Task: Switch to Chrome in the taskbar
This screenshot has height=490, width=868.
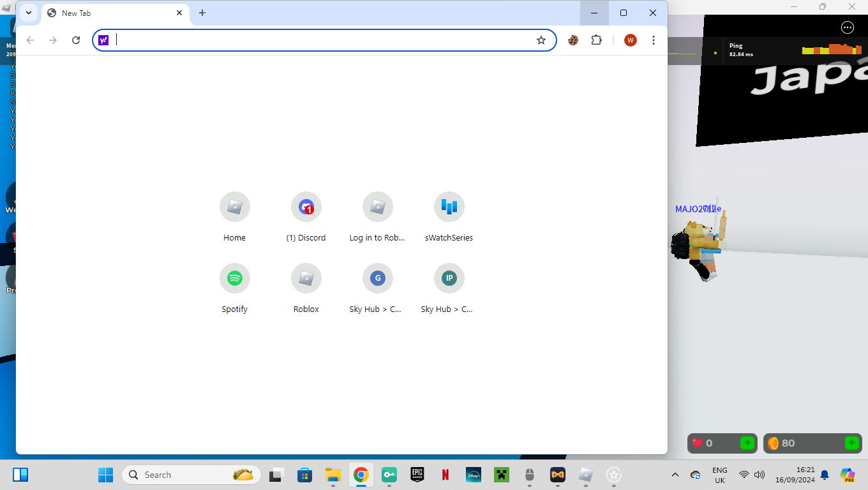Action: point(361,475)
